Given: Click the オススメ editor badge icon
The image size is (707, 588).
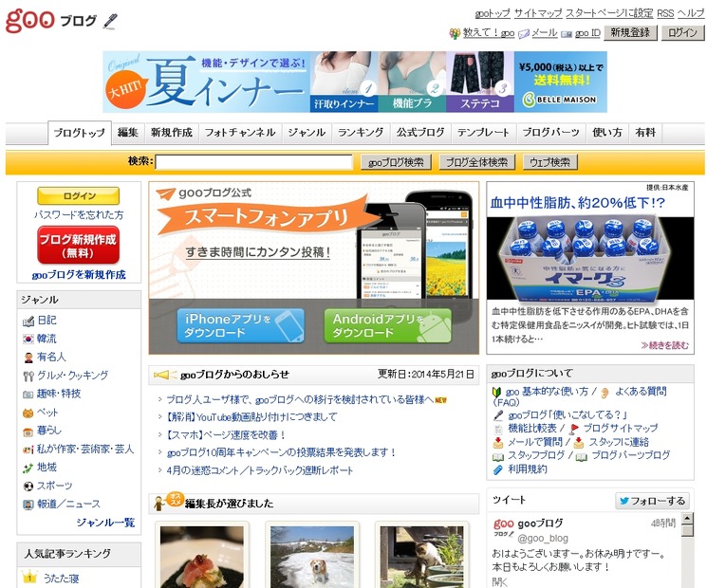Looking at the screenshot, I should click(x=168, y=502).
